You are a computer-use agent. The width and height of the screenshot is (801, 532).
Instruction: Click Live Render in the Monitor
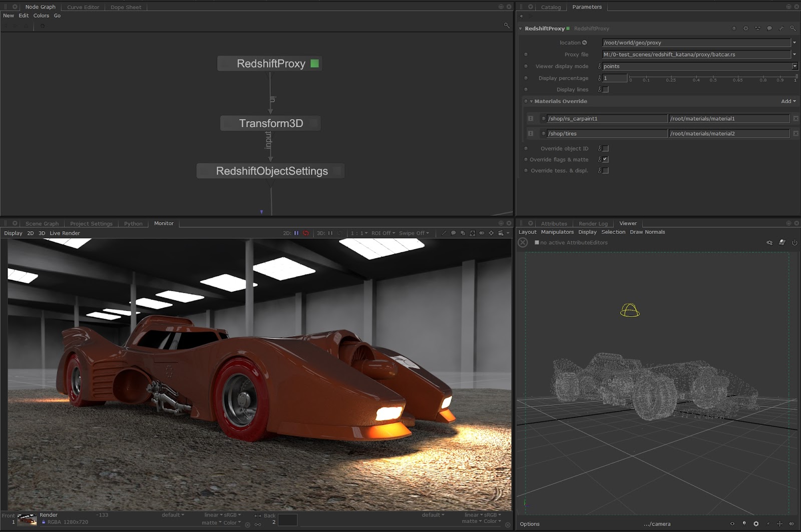pyautogui.click(x=65, y=233)
